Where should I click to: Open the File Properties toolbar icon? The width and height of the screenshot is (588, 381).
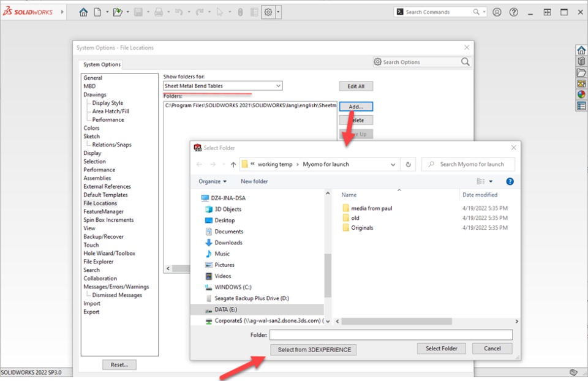click(x=254, y=12)
